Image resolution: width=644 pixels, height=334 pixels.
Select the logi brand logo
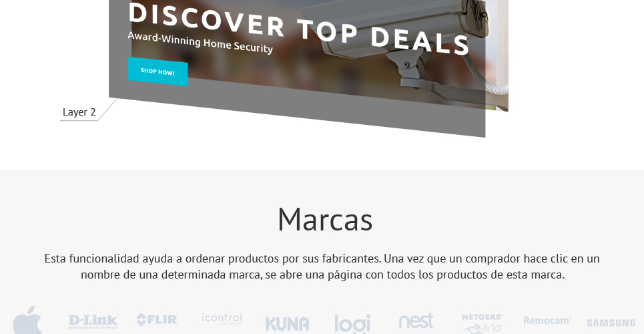(352, 324)
